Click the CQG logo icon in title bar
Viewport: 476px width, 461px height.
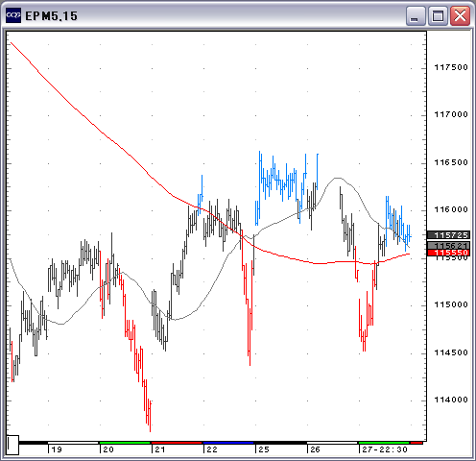coord(13,15)
